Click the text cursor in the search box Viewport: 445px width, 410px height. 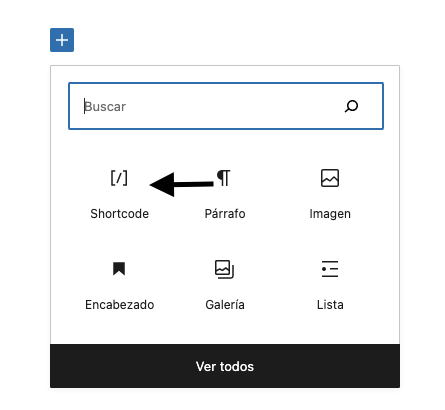(84, 106)
